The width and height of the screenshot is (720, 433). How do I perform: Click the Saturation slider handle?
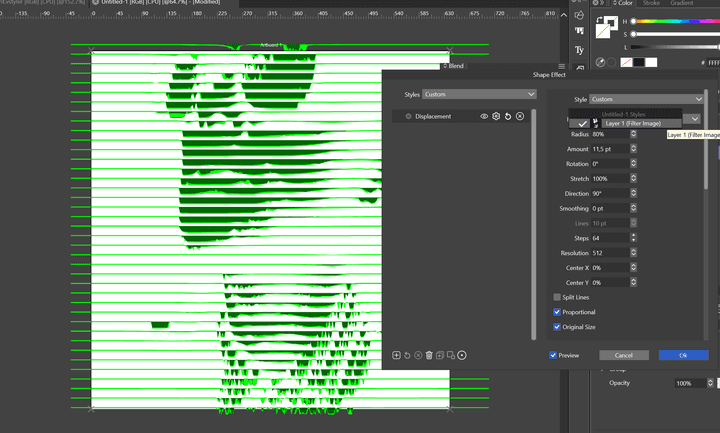633,34
